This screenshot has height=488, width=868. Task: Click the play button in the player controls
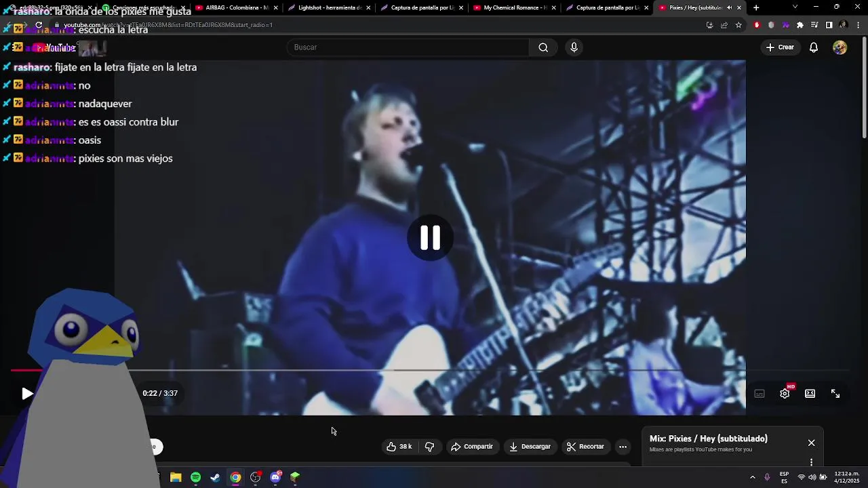pos(27,394)
